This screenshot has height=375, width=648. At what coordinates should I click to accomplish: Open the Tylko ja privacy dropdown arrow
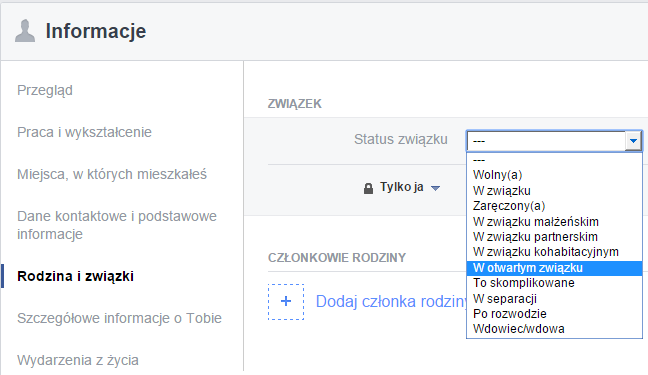435,188
